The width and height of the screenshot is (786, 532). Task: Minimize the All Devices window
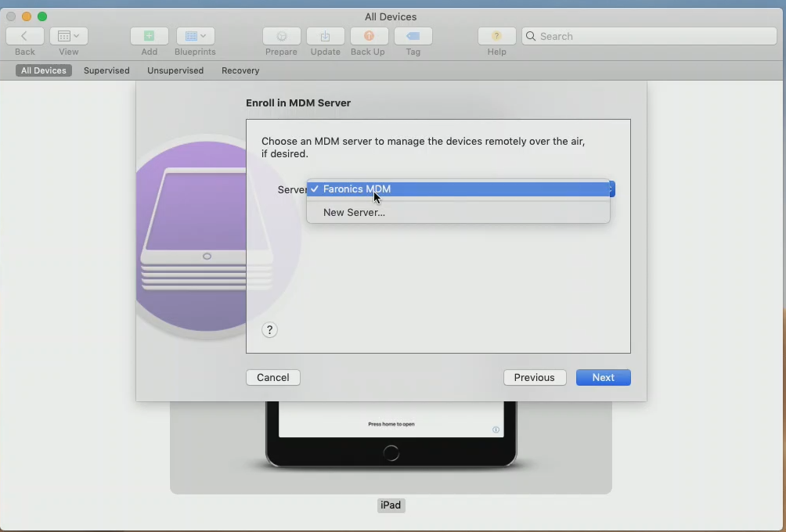coord(27,16)
